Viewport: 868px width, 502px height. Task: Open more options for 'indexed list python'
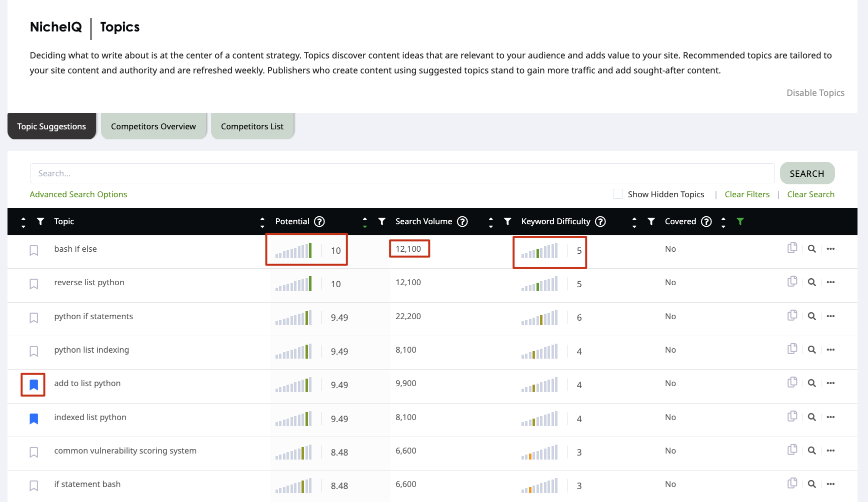coord(830,417)
